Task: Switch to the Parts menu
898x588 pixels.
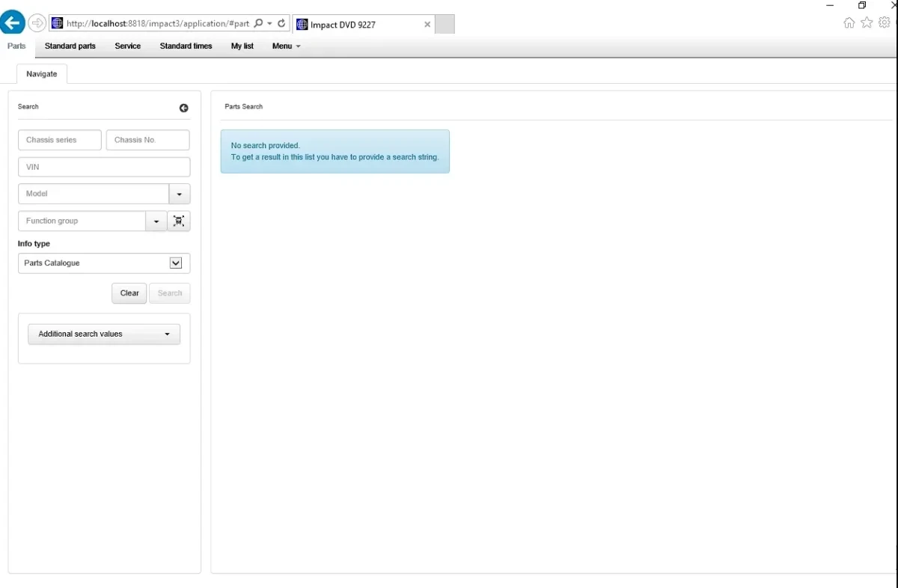Action: [16, 46]
